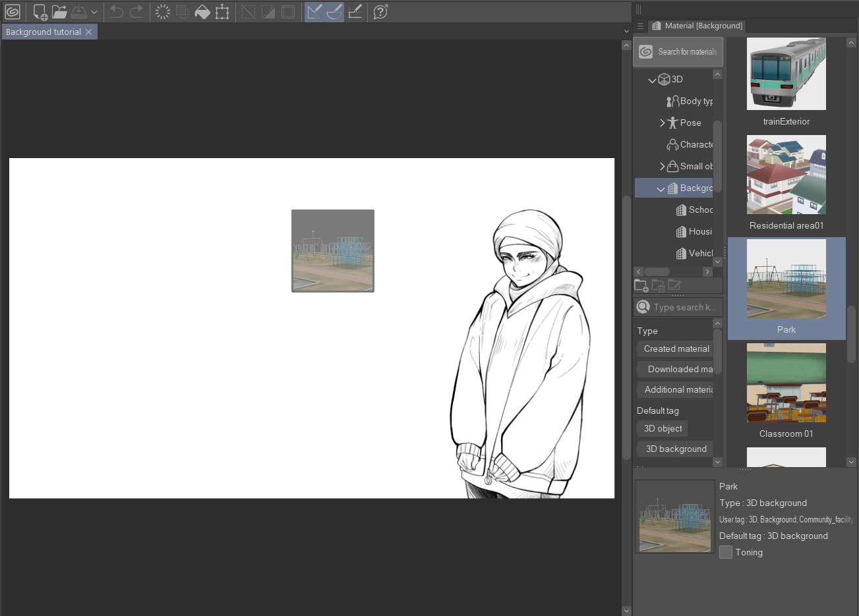The height and width of the screenshot is (616, 859).
Task: Expand the Pose folder
Action: click(x=662, y=123)
